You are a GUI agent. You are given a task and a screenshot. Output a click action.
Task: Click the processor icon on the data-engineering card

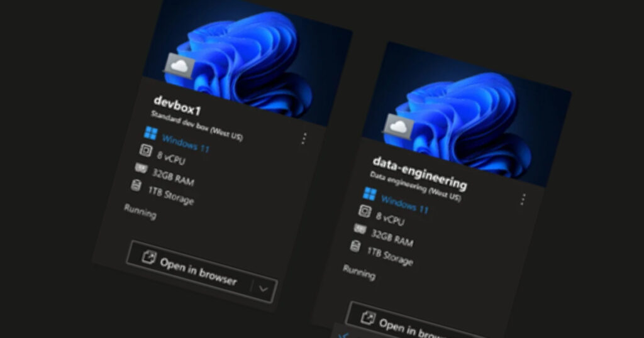tap(365, 211)
